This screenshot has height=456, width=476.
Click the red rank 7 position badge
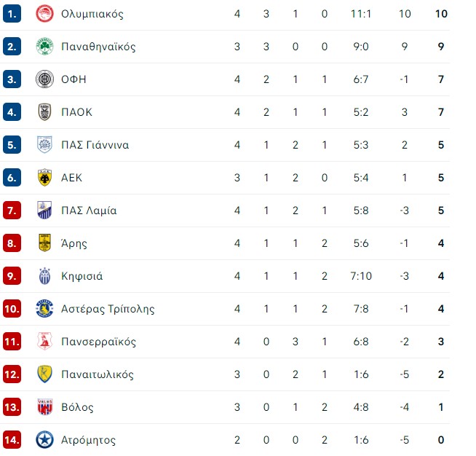pyautogui.click(x=12, y=211)
